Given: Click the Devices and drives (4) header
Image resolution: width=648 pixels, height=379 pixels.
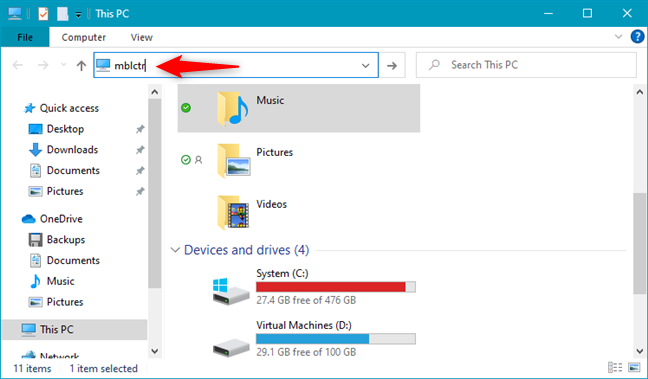Looking at the screenshot, I should (246, 250).
